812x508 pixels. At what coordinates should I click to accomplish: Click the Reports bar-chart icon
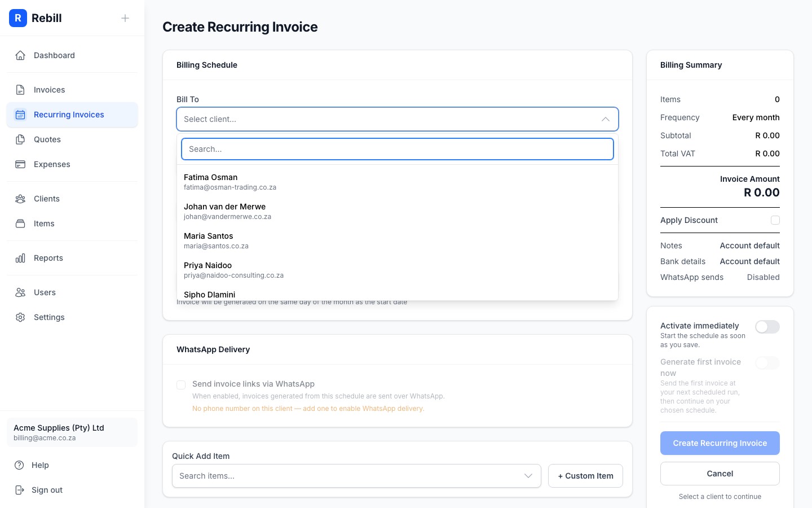21,258
